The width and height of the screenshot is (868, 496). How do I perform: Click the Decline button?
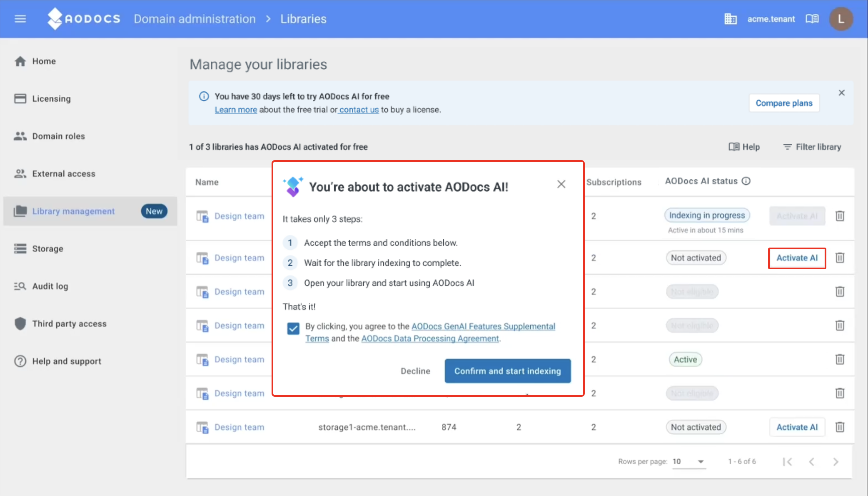(415, 371)
